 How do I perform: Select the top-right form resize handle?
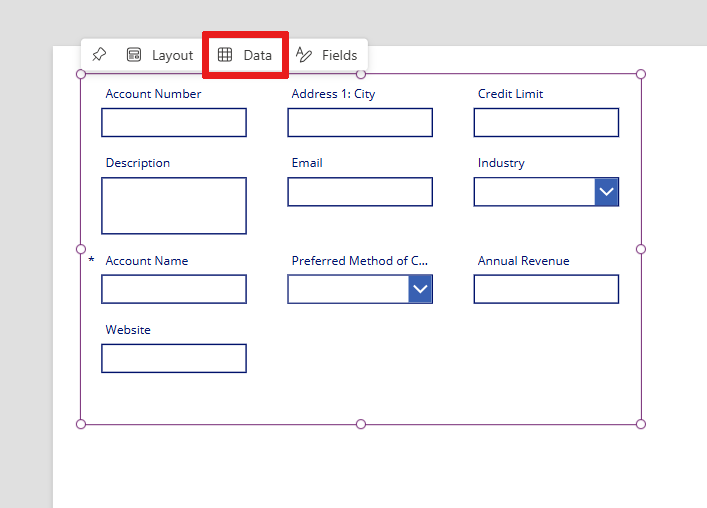pyautogui.click(x=641, y=74)
